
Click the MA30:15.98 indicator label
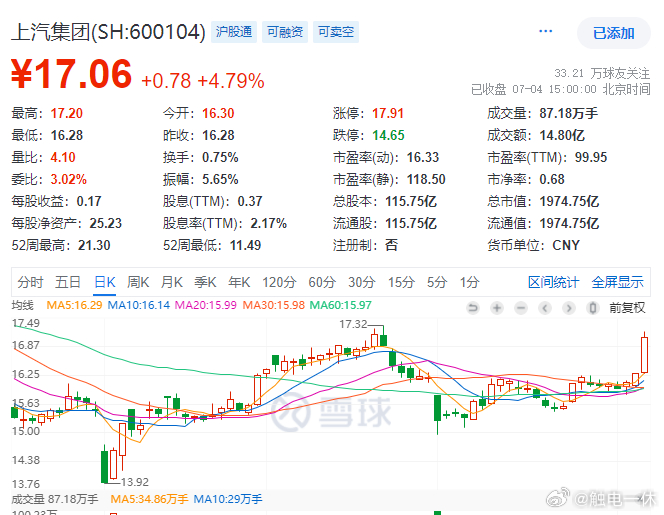pyautogui.click(x=273, y=305)
